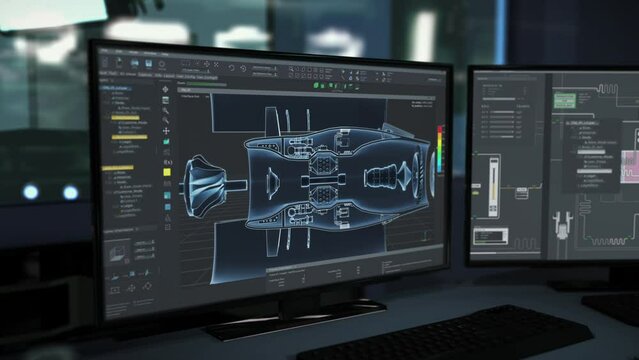Click the new blank document toolbar icon
The width and height of the screenshot is (639, 360).
click(105, 62)
